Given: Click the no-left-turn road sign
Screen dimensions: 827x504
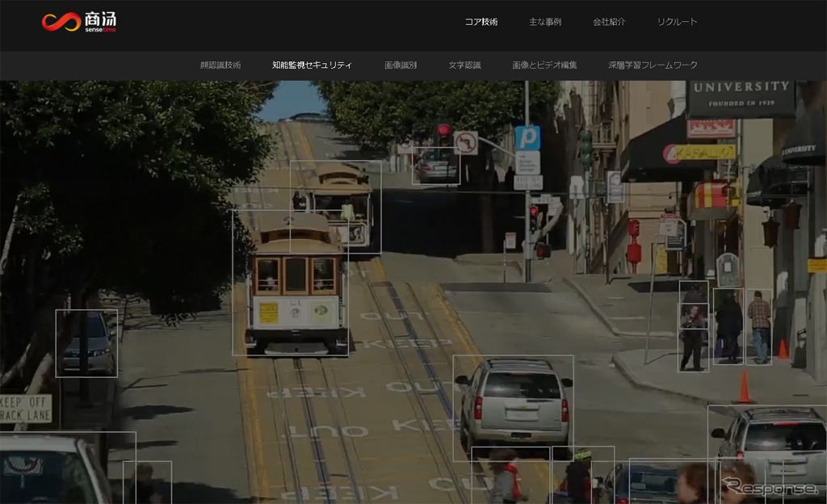Looking at the screenshot, I should [x=465, y=143].
